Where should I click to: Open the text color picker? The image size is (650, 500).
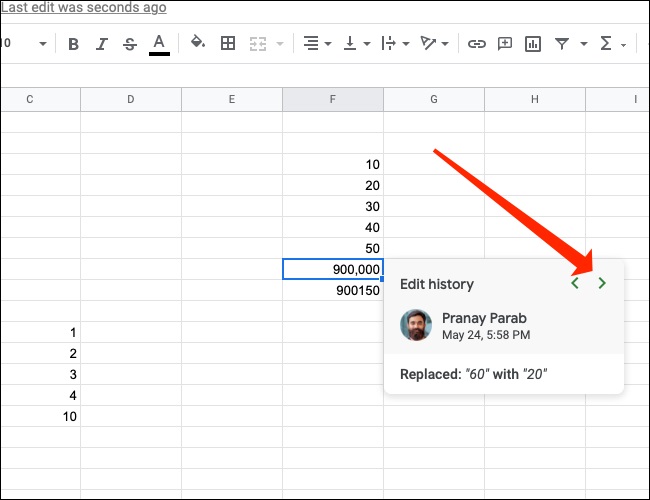(159, 44)
